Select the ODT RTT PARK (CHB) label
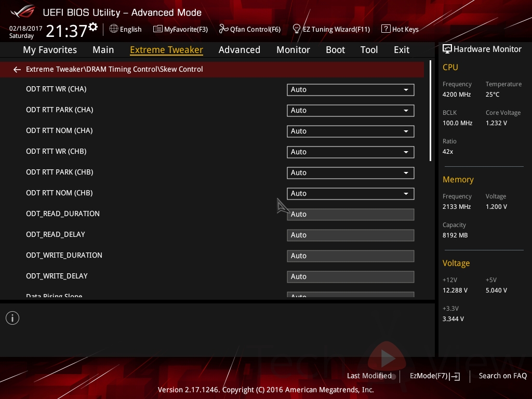 click(x=59, y=172)
